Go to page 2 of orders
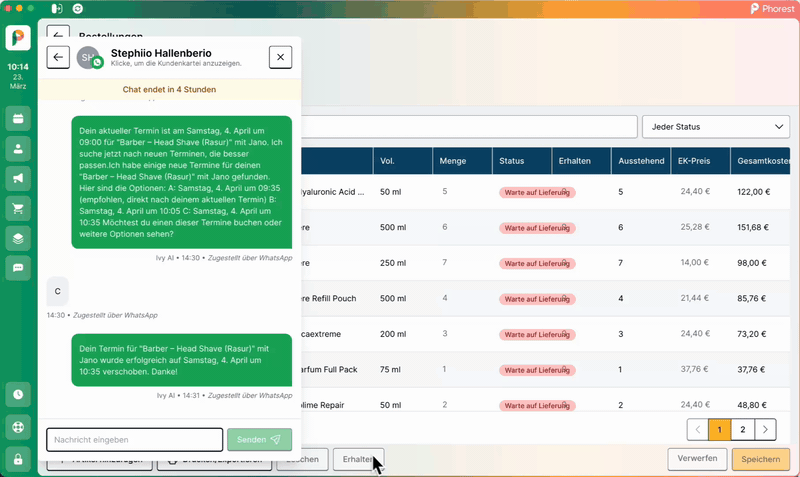This screenshot has height=477, width=800. (742, 430)
